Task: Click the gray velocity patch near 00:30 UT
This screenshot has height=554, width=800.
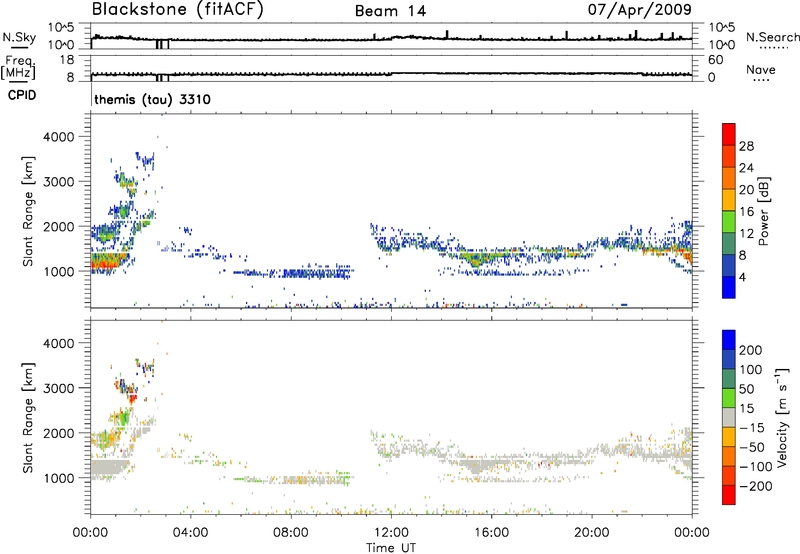Action: pos(110,467)
